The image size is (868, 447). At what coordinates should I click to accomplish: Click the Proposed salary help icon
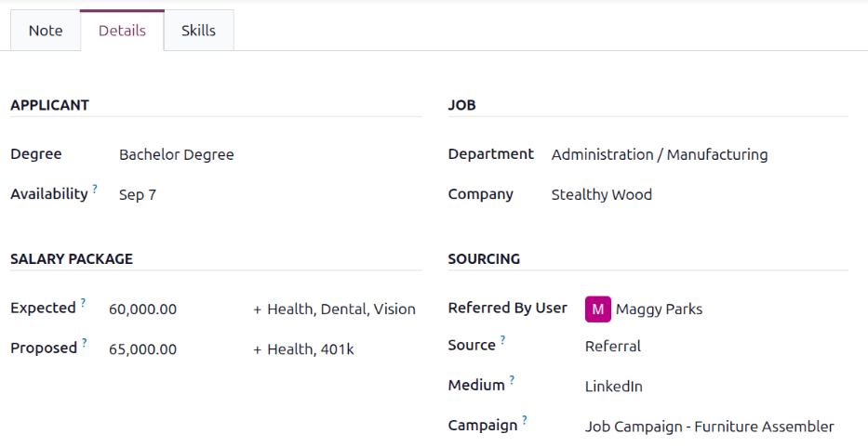pos(84,342)
